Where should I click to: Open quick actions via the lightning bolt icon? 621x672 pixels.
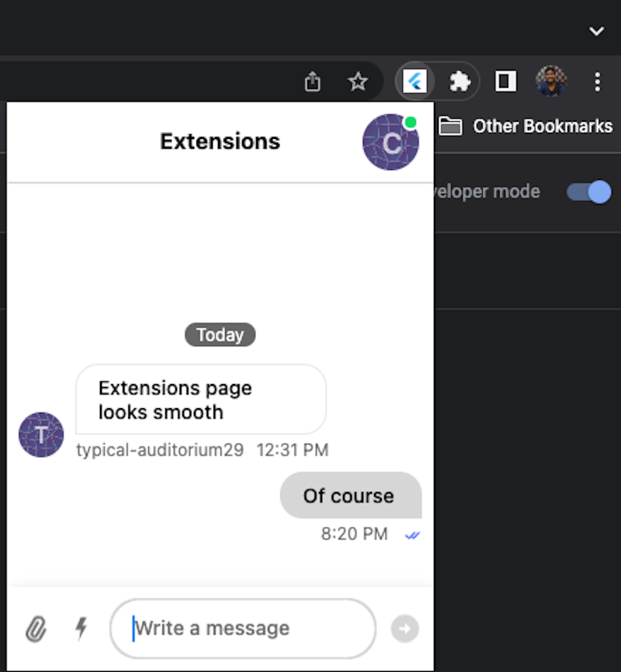coord(81,629)
